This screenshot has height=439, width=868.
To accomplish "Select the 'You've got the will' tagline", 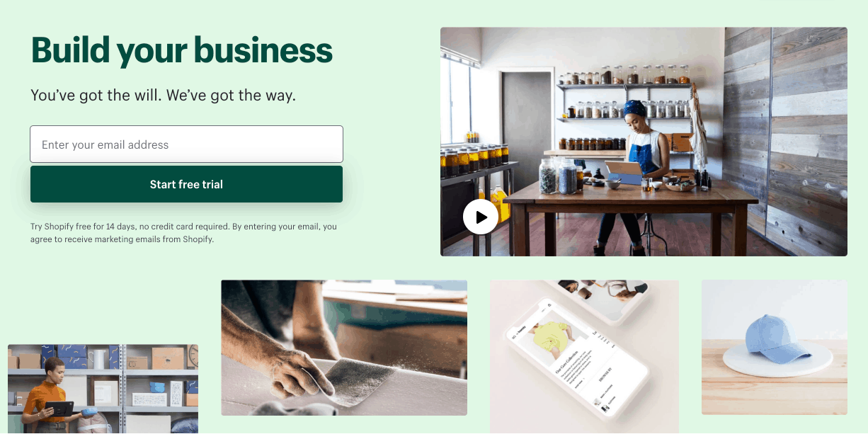I will click(164, 95).
